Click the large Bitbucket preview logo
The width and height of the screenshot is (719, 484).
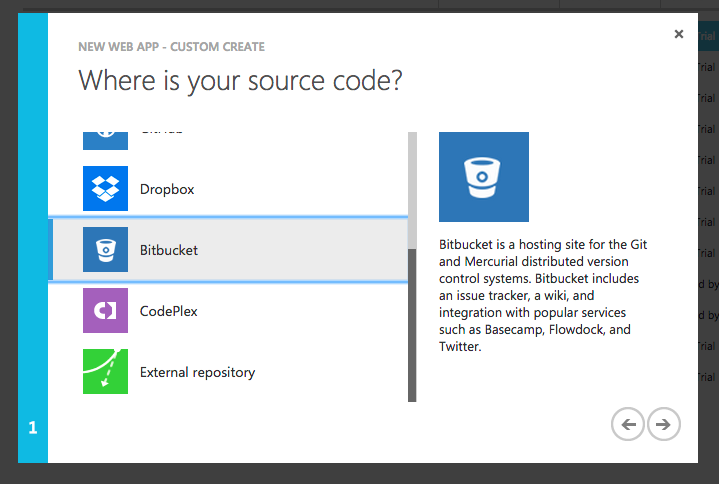point(484,177)
